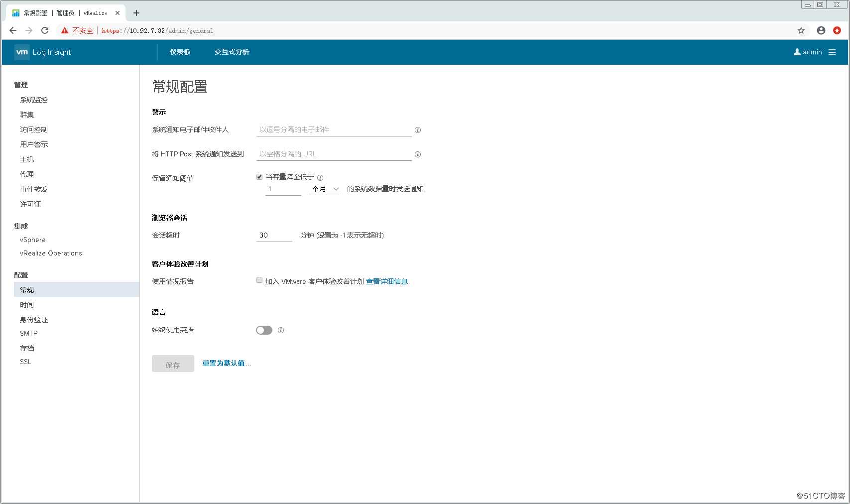
Task: Open vRealize Operations integration page
Action: tap(51, 253)
